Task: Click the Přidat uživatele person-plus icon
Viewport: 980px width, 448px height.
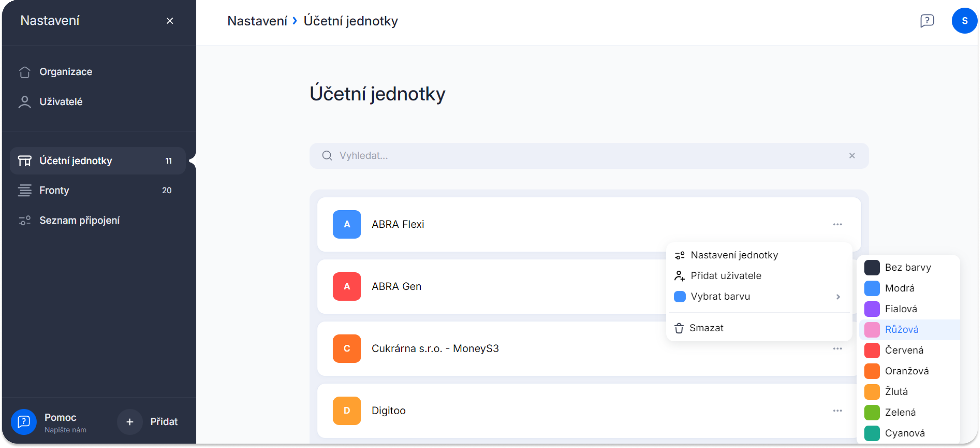Action: (679, 275)
